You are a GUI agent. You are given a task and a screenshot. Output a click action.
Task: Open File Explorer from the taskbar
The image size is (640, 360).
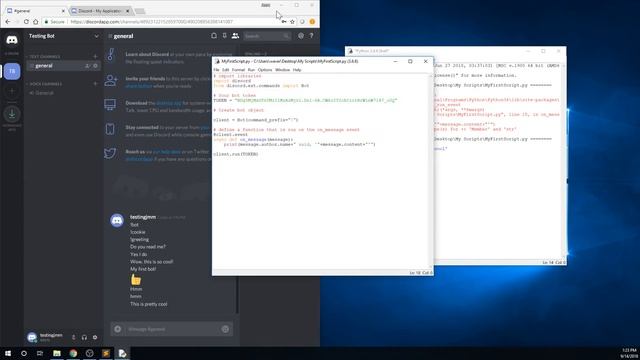(57, 353)
